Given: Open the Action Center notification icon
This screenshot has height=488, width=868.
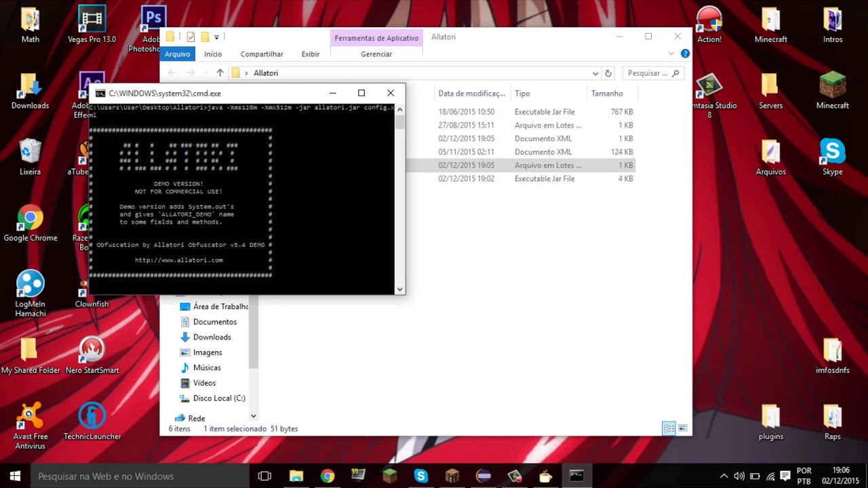Looking at the screenshot, I should 785,476.
